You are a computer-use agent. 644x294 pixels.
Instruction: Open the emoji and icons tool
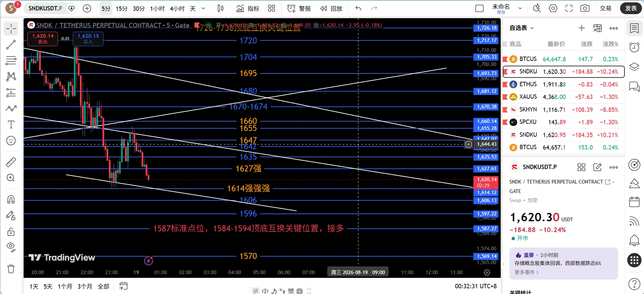(x=11, y=140)
